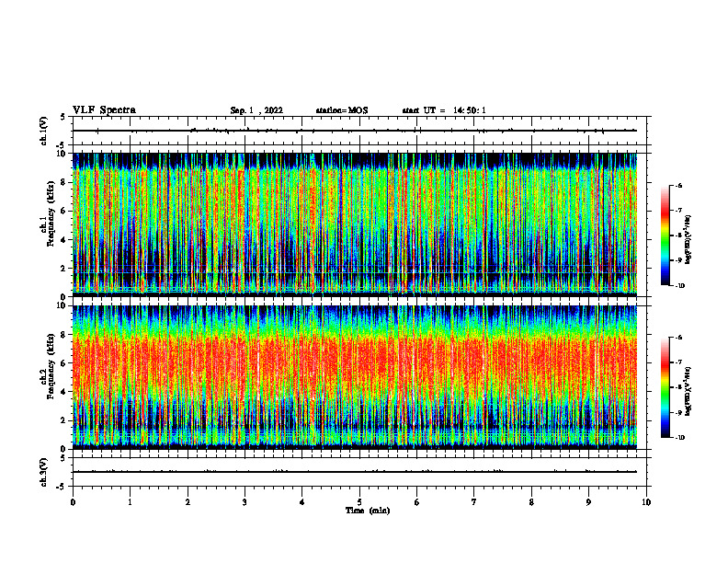Click the "-10" label on ch.2 color bar
The height and width of the screenshot is (563, 728).
[679, 438]
